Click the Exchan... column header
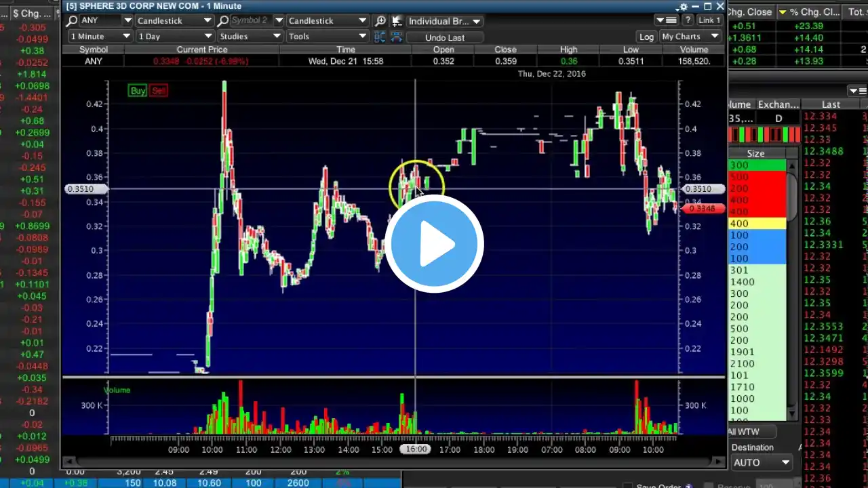This screenshot has width=868, height=488. [778, 104]
